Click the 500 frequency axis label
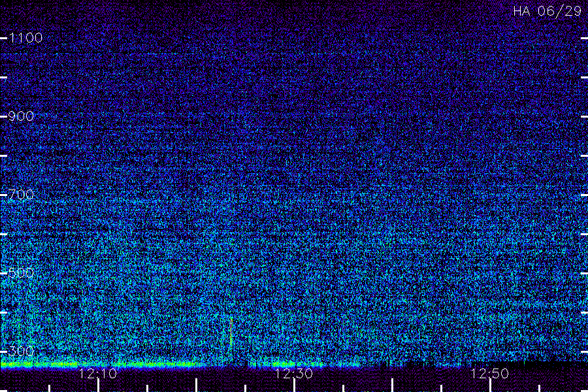The image size is (588, 392). (21, 272)
